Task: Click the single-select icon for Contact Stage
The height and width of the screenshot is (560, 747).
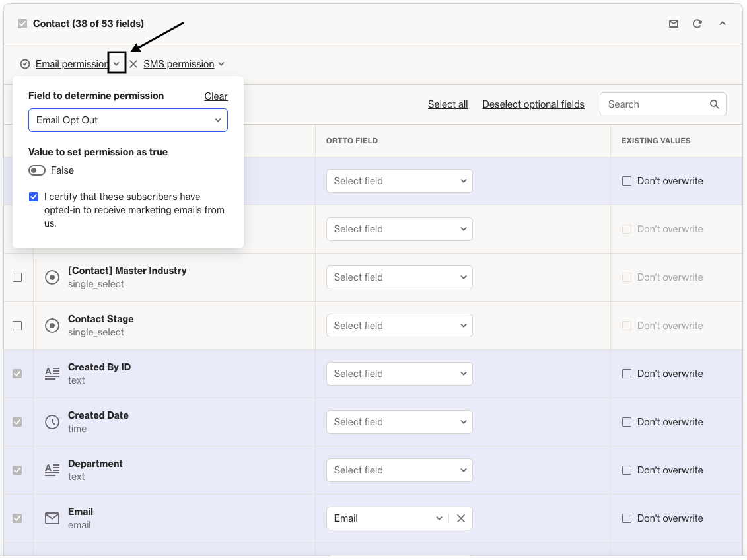Action: (x=52, y=326)
